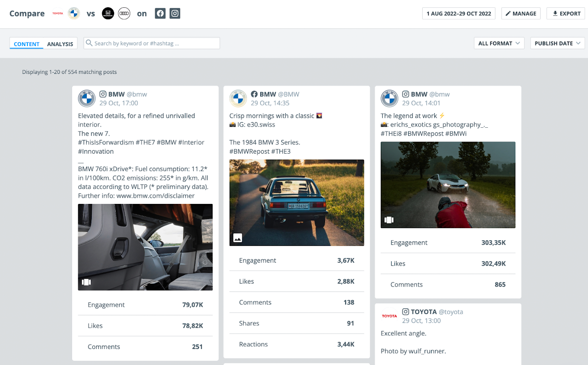
Task: Click the Toyota avatar on the 13:00 post
Action: (389, 316)
